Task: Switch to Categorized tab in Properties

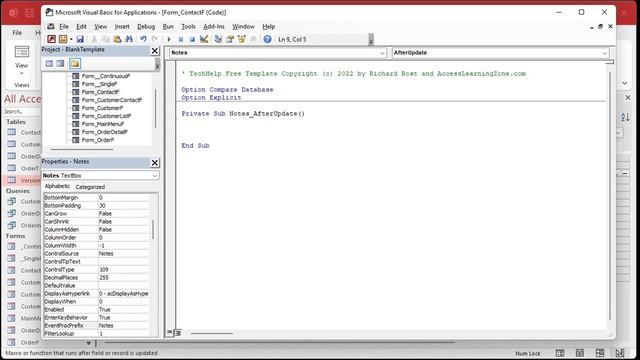Action: point(90,187)
